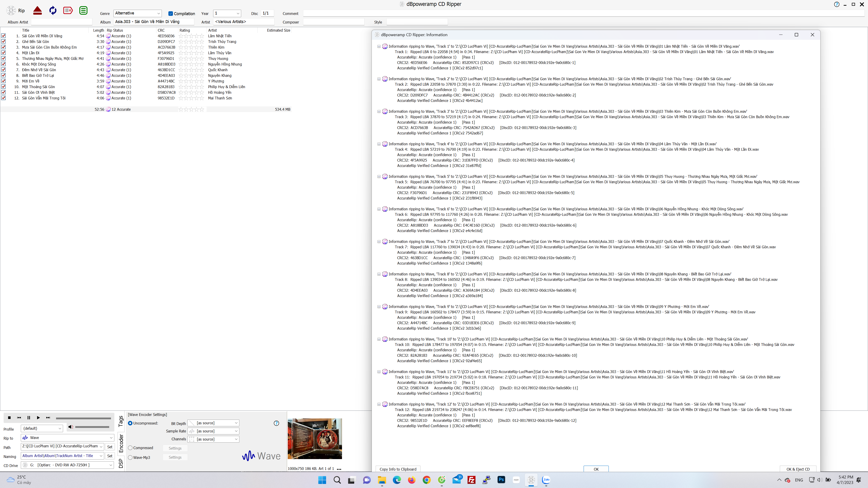Open the Rip to dropdown showing Wave
This screenshot has height=488, width=868.
pyautogui.click(x=67, y=437)
